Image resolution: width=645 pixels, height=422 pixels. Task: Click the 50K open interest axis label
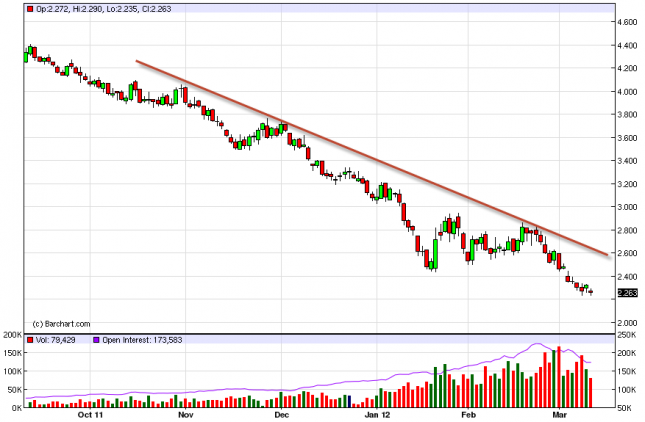pos(625,408)
